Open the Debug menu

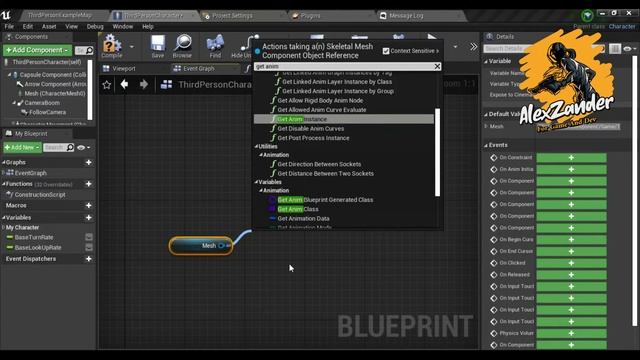95,27
